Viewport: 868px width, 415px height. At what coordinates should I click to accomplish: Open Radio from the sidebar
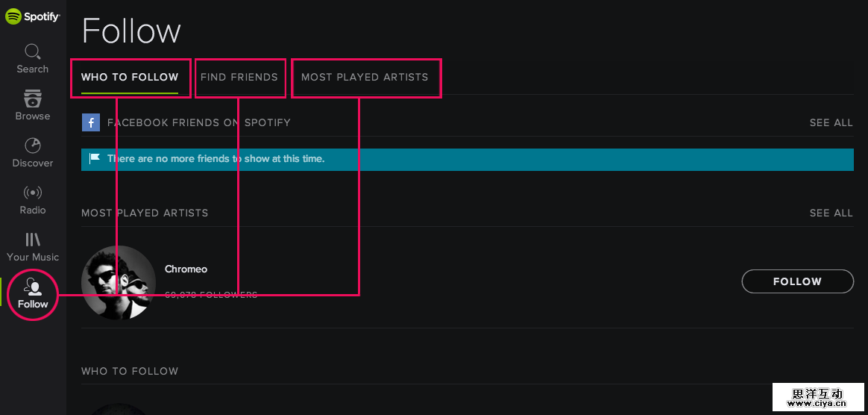coord(33,199)
